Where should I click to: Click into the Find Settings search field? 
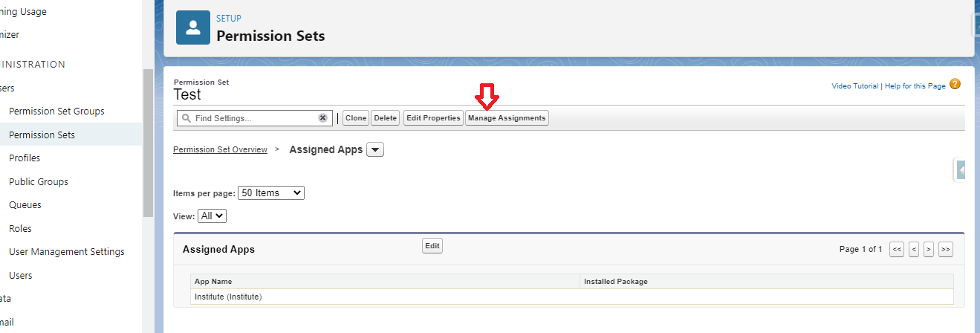pos(253,118)
